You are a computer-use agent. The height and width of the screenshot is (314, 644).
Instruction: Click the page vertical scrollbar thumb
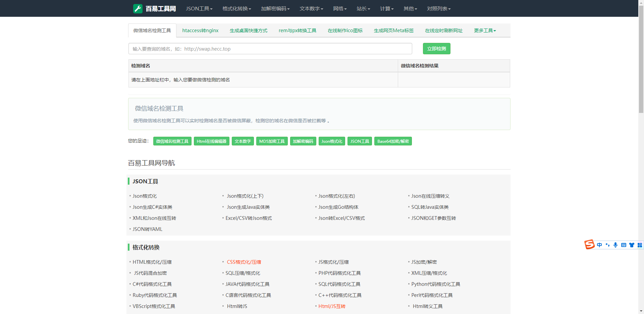click(641, 60)
